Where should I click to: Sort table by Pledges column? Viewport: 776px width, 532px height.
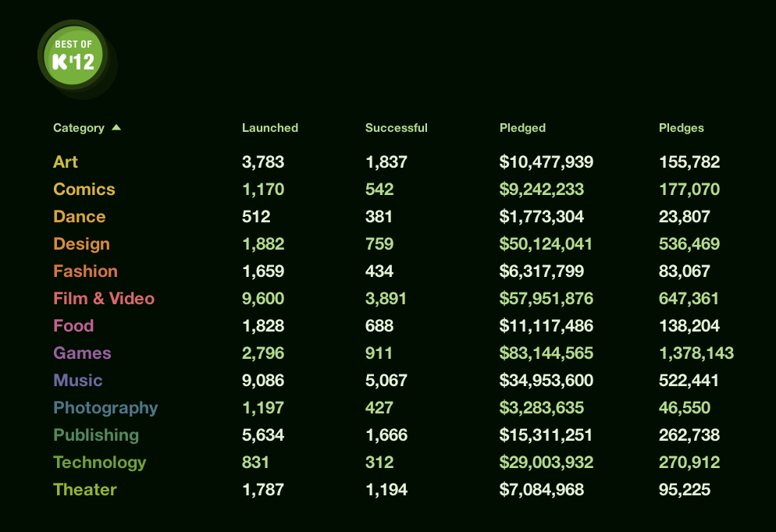[x=681, y=128]
